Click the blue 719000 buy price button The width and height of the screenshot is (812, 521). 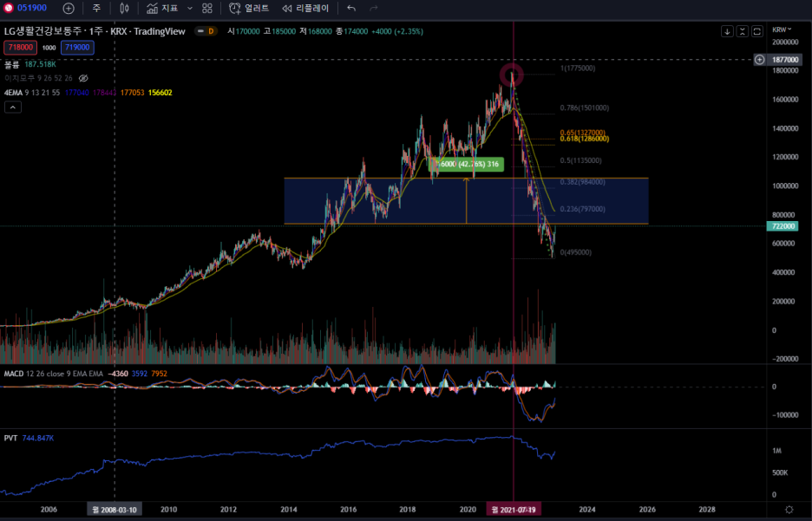click(77, 47)
